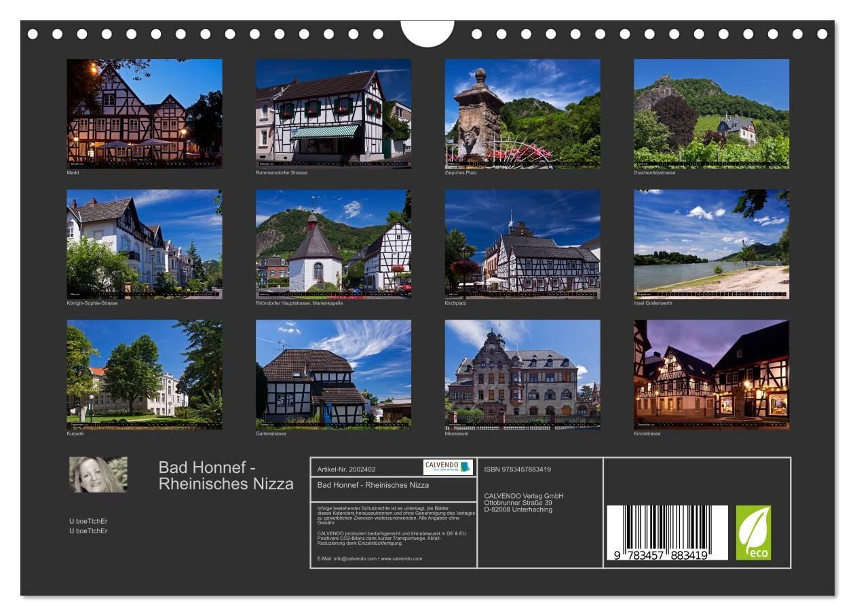
Task: Open the Marienkapelle chapel photo
Action: [x=332, y=244]
